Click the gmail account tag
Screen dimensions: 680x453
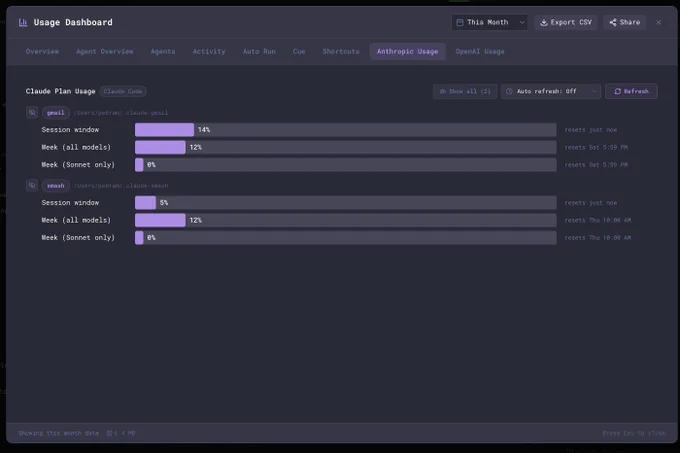click(56, 113)
